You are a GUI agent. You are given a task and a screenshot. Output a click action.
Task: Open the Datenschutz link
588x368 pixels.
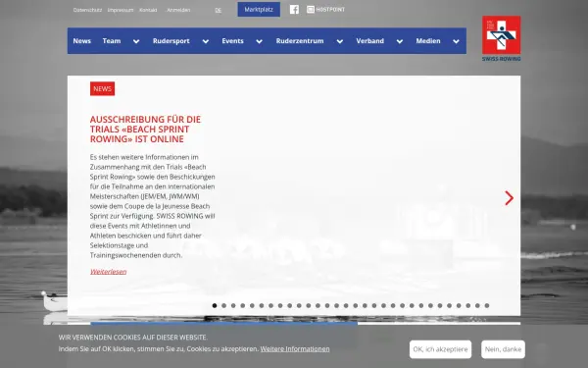(87, 10)
